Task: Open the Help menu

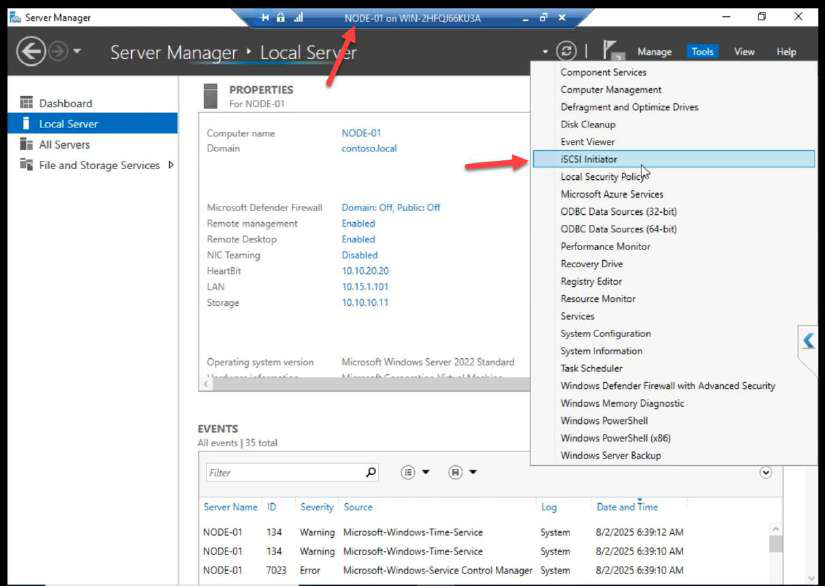Action: [x=786, y=52]
